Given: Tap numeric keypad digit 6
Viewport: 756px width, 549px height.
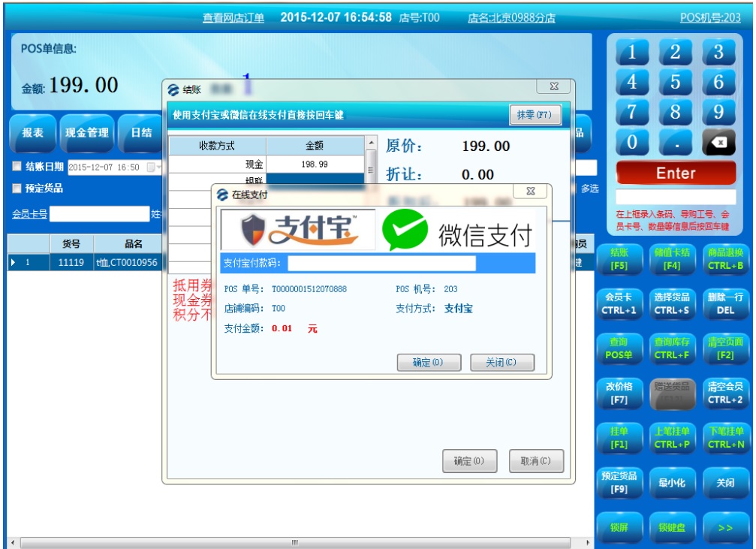Looking at the screenshot, I should [718, 82].
